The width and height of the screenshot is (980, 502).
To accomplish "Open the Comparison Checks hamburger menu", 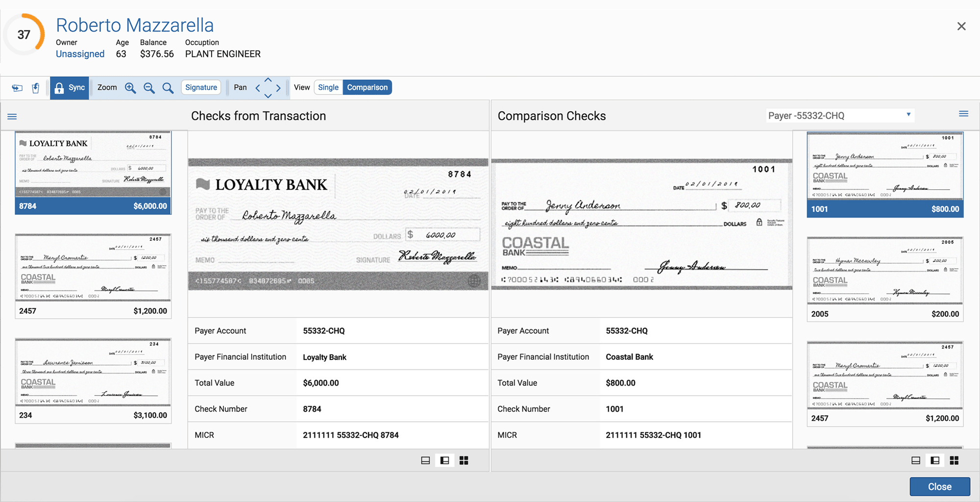I will coord(963,114).
